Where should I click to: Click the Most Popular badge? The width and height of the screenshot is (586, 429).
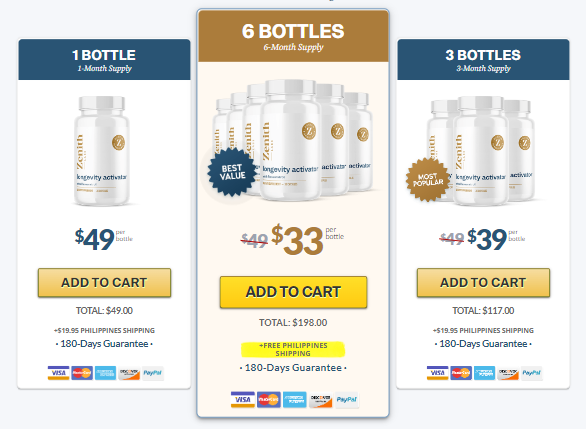428,180
